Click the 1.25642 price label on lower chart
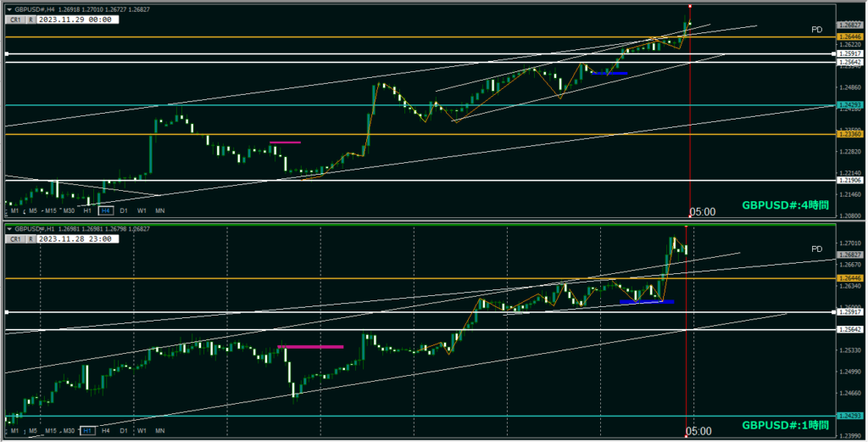 coord(849,329)
